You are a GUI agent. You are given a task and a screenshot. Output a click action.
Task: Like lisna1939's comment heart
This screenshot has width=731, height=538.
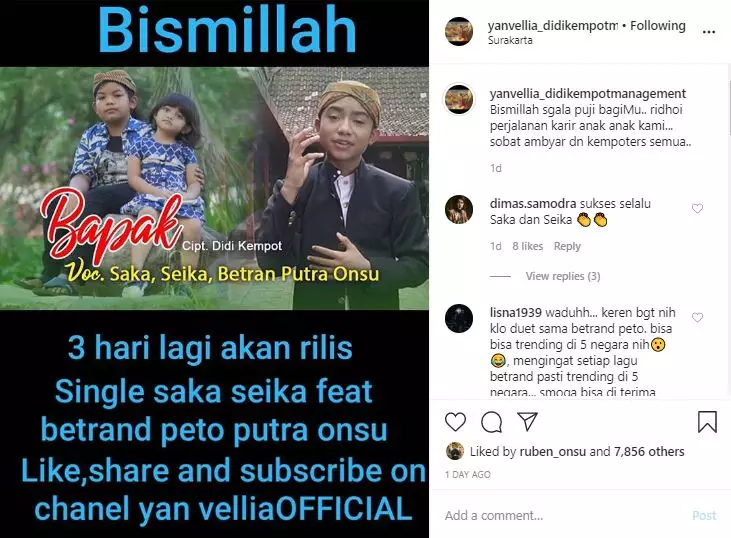[x=697, y=317]
